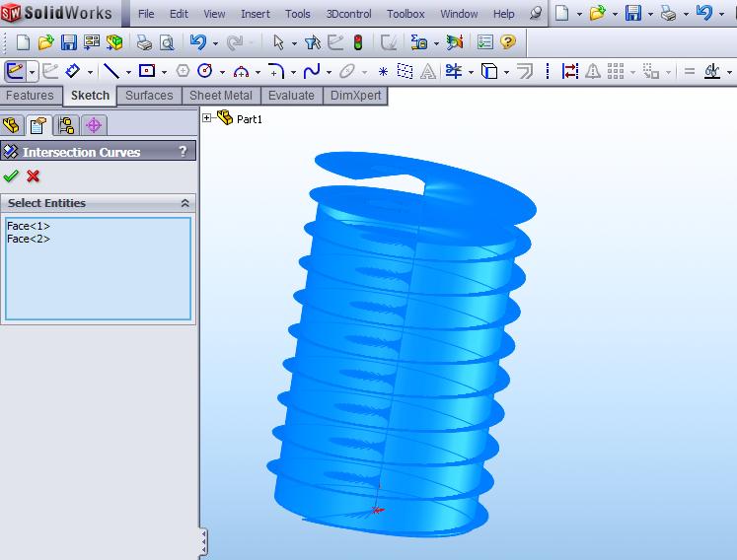This screenshot has width=737, height=560.
Task: Select the Line sketch tool
Action: (111, 71)
